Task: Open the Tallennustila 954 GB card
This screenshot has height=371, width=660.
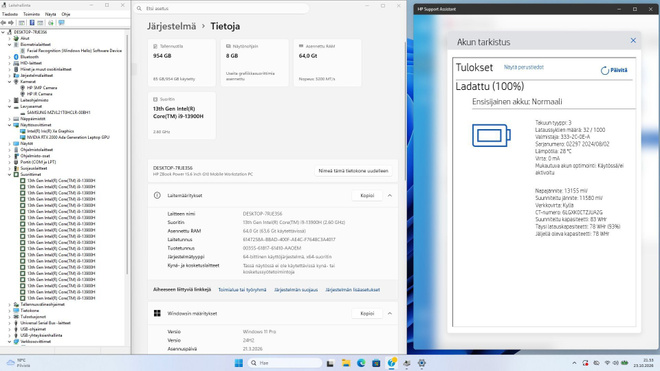Action: pyautogui.click(x=182, y=63)
